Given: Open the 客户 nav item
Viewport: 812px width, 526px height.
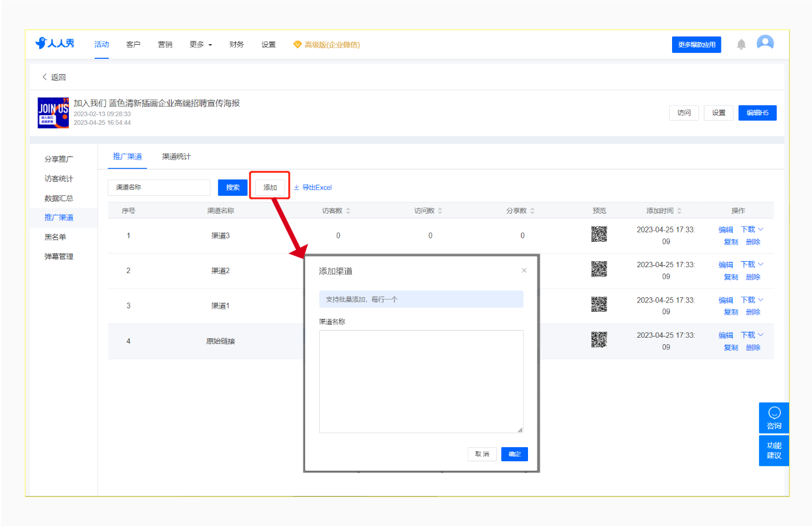Looking at the screenshot, I should point(133,45).
